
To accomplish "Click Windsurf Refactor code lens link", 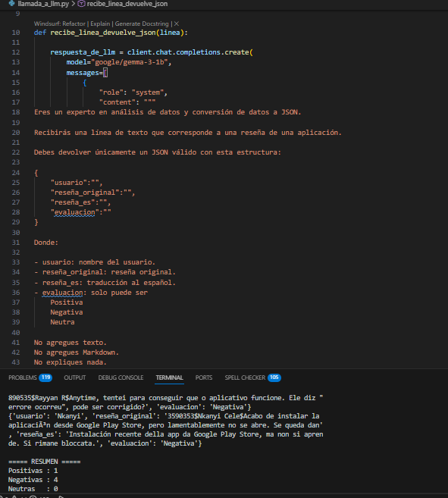I will pyautogui.click(x=60, y=23).
